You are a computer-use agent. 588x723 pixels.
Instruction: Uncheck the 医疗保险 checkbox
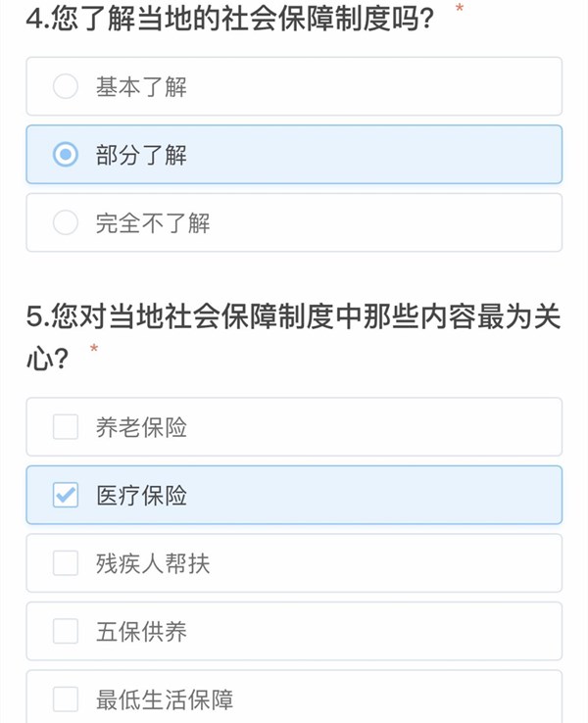[66, 496]
